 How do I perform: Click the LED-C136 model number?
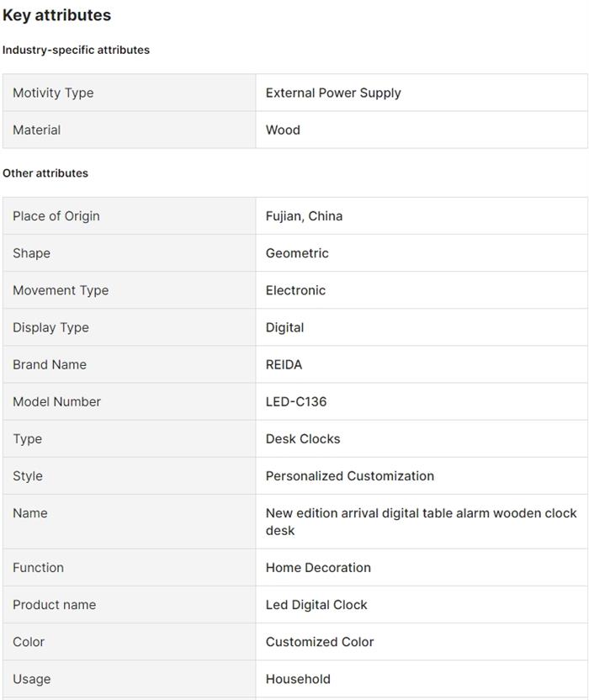point(296,401)
